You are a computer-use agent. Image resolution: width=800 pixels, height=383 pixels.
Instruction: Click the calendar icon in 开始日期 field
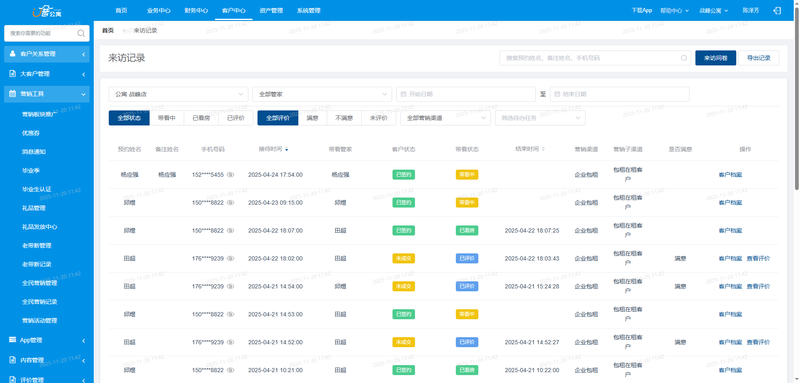(404, 94)
